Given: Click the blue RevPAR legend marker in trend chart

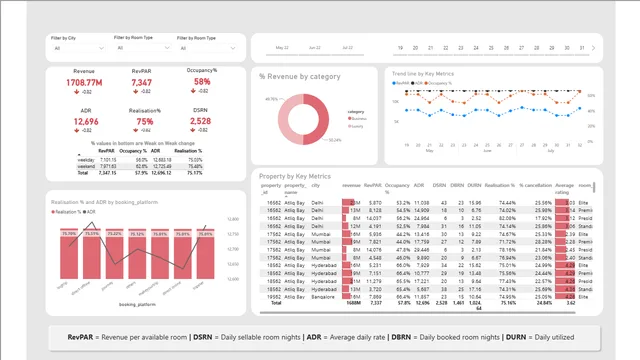Looking at the screenshot, I should tap(394, 83).
